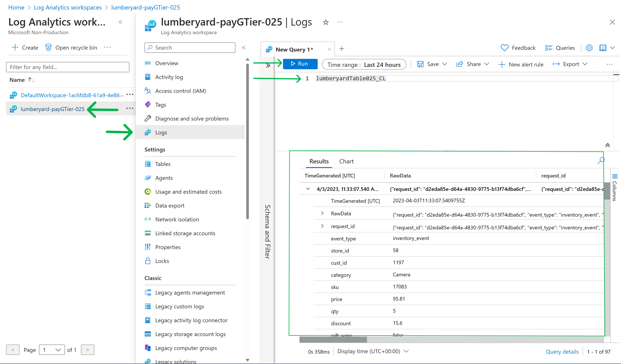Switch to the Chart tab
621x364 pixels.
pyautogui.click(x=346, y=161)
